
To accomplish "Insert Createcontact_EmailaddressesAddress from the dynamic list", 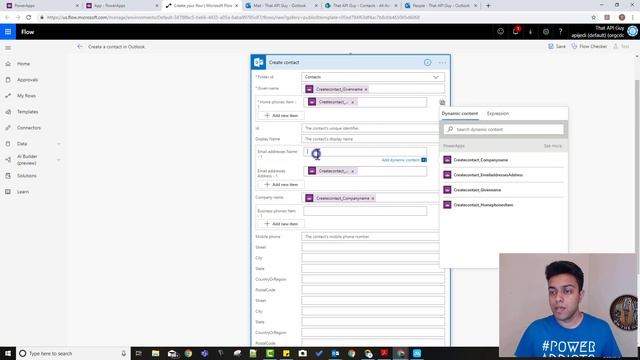I will [503, 175].
